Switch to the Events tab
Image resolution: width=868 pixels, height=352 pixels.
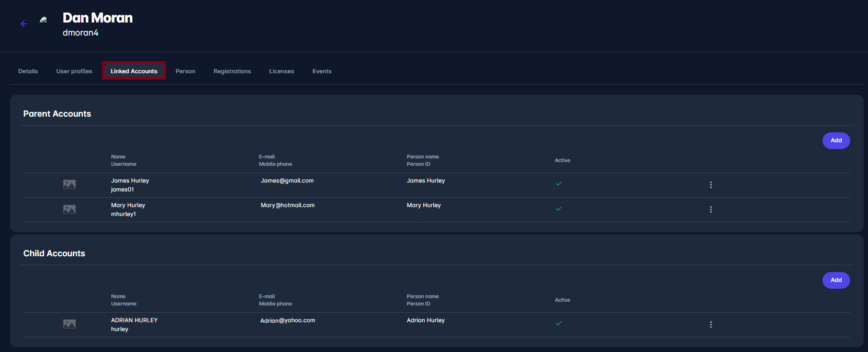(322, 71)
